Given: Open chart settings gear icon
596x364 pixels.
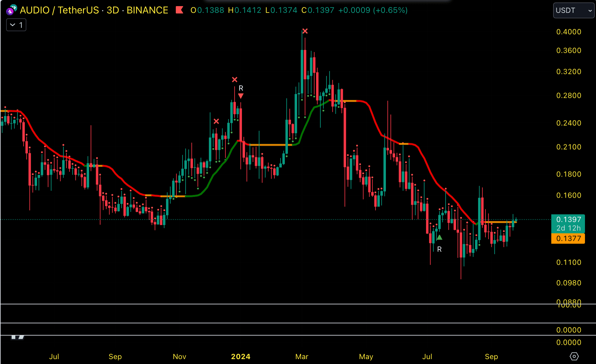Looking at the screenshot, I should tap(574, 356).
